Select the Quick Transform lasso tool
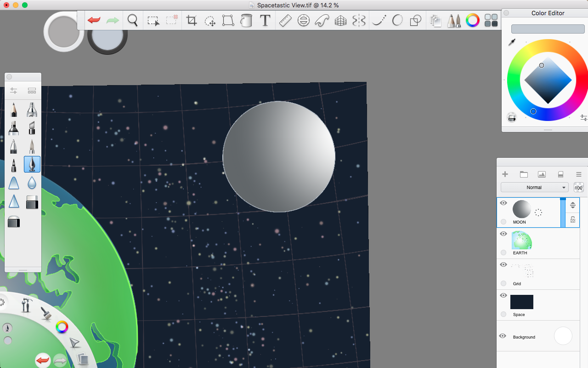The width and height of the screenshot is (588, 368). (210, 21)
